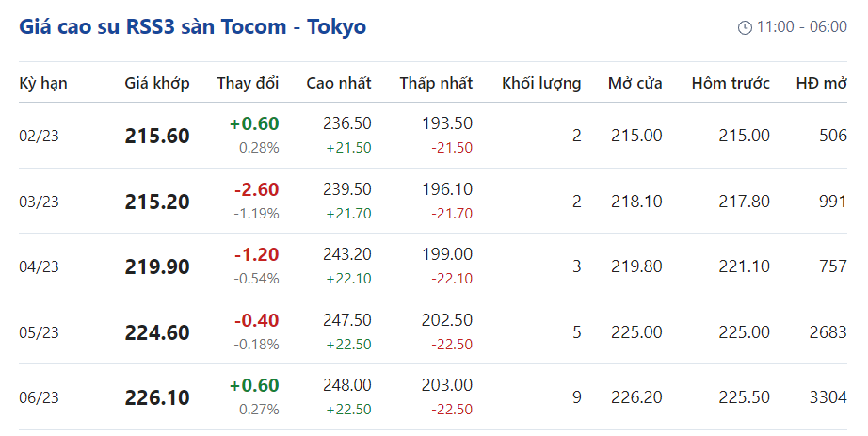
Task: Click the Mở cửa column header
Action: [635, 83]
